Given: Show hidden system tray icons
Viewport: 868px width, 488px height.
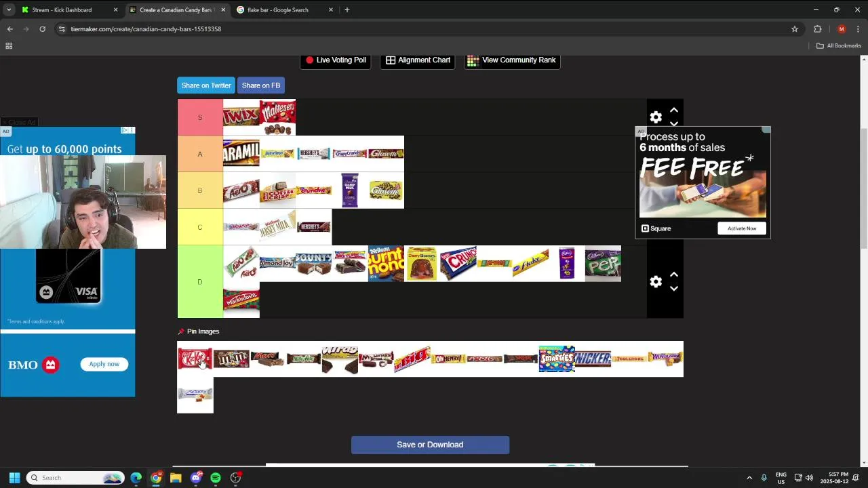Looking at the screenshot, I should tap(749, 478).
